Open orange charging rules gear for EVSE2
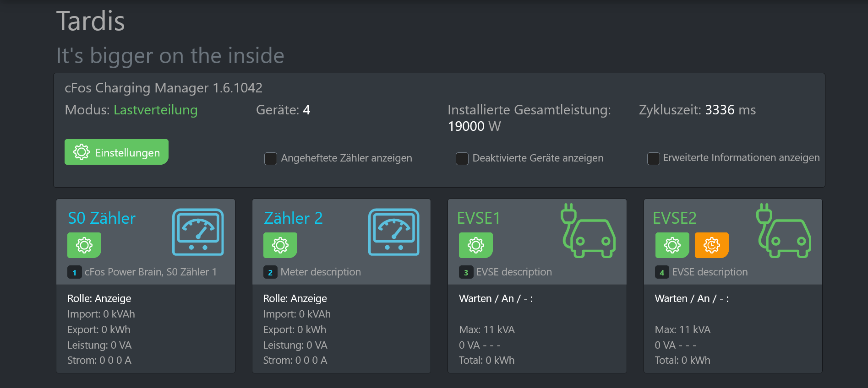The width and height of the screenshot is (868, 388). point(712,245)
